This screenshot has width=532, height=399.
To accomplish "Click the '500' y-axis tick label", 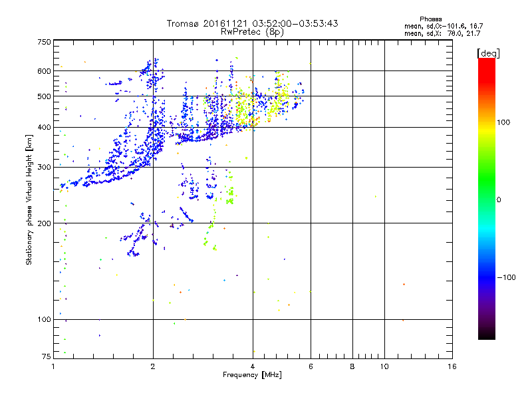I will (44, 96).
